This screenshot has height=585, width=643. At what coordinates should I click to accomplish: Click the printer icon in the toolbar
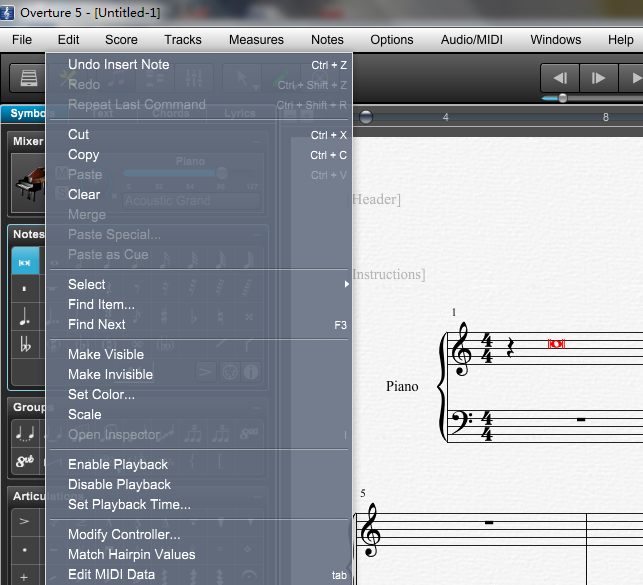[28, 78]
